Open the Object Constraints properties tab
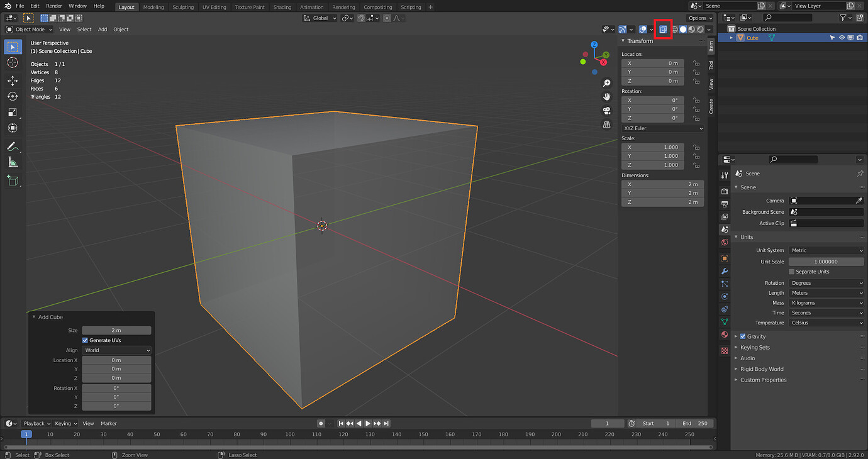868x459 pixels. pyautogui.click(x=725, y=309)
